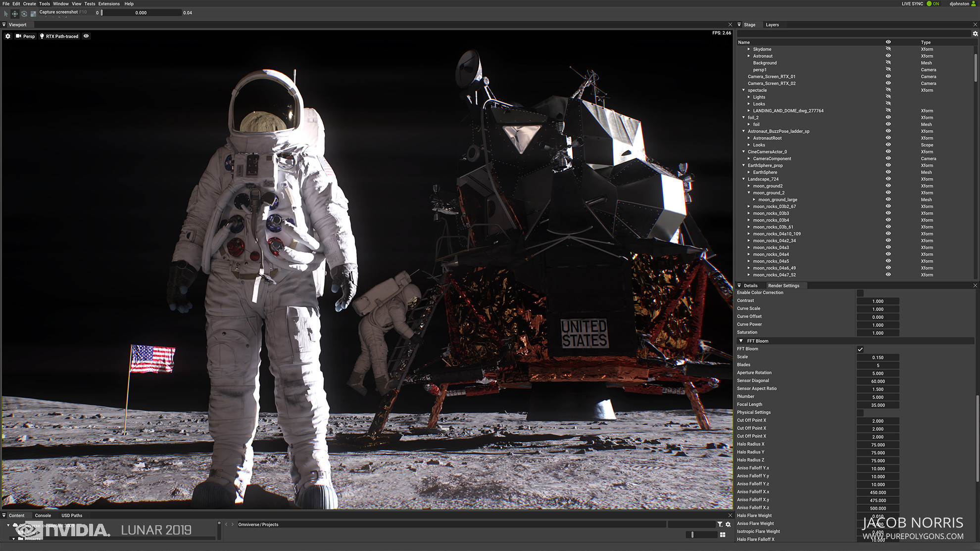Click the Stage panel settings gear

point(975,33)
